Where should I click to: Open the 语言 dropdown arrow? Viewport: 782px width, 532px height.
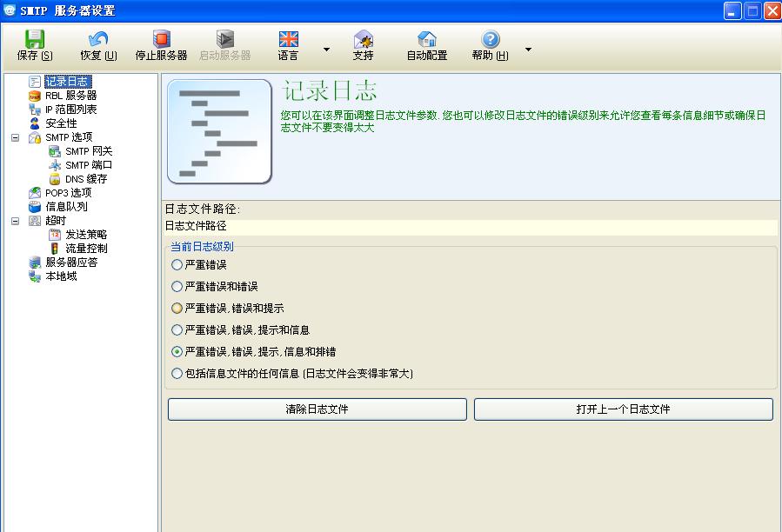point(326,50)
